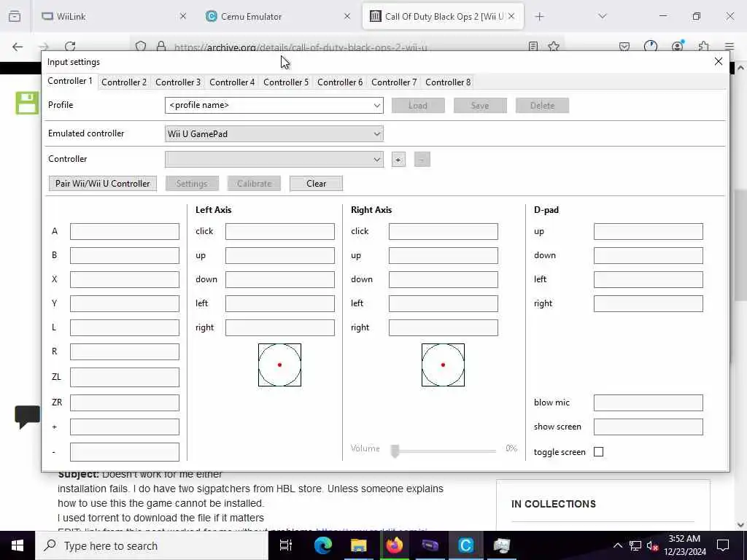The image size is (747, 560).
Task: Open File Explorer from the taskbar
Action: pyautogui.click(x=359, y=545)
